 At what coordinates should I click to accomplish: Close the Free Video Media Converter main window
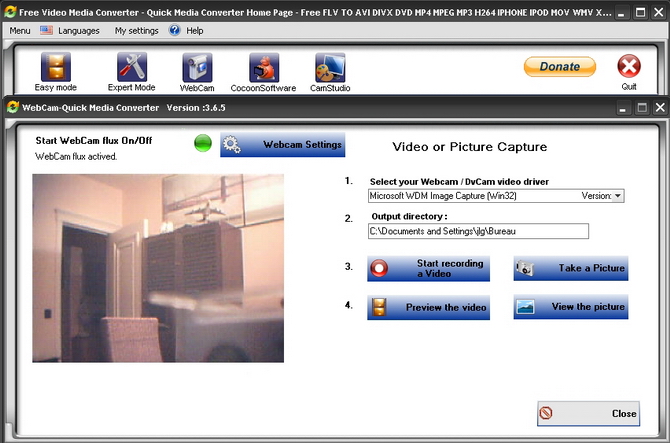coord(659,12)
